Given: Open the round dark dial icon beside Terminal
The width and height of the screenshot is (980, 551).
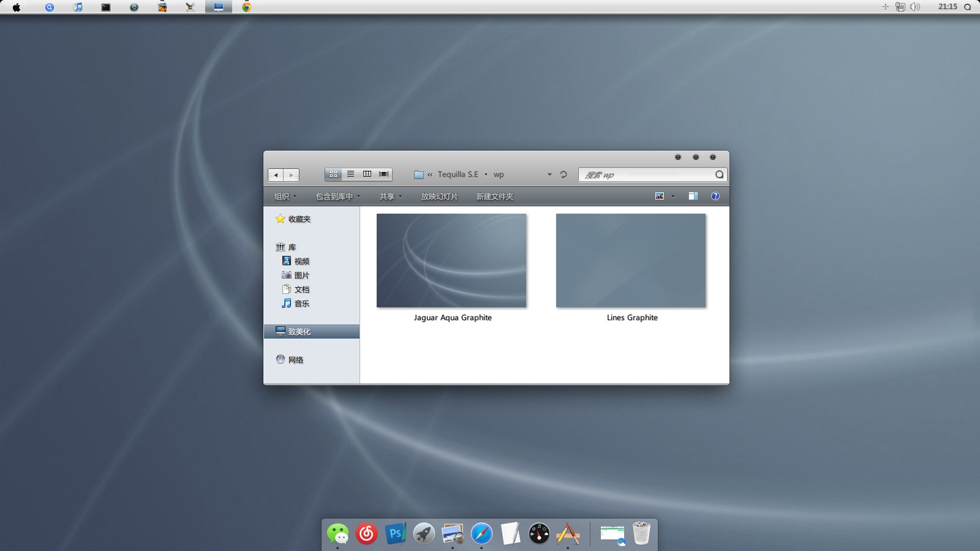Looking at the screenshot, I should pyautogui.click(x=134, y=7).
